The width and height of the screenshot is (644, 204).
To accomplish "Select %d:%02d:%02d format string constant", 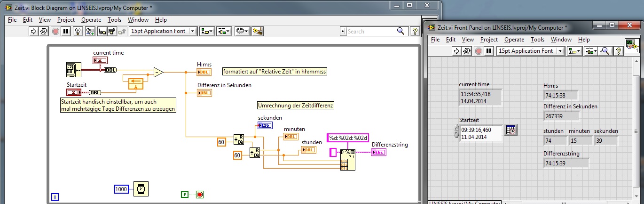I will [347, 138].
